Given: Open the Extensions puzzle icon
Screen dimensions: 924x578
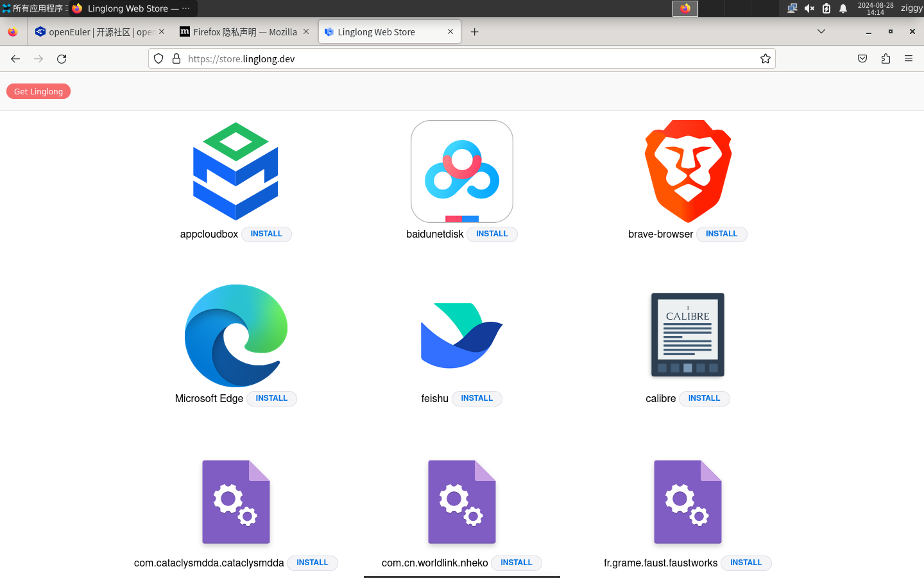Looking at the screenshot, I should point(886,58).
